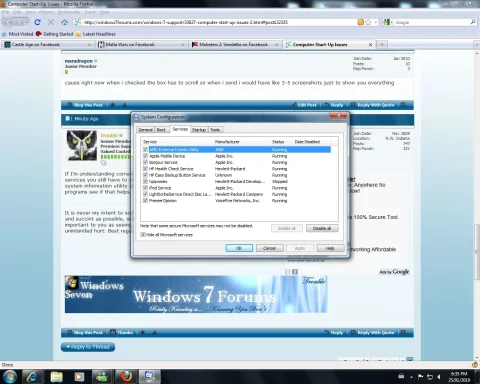Open the Startup tab in System Configuration

[199, 130]
